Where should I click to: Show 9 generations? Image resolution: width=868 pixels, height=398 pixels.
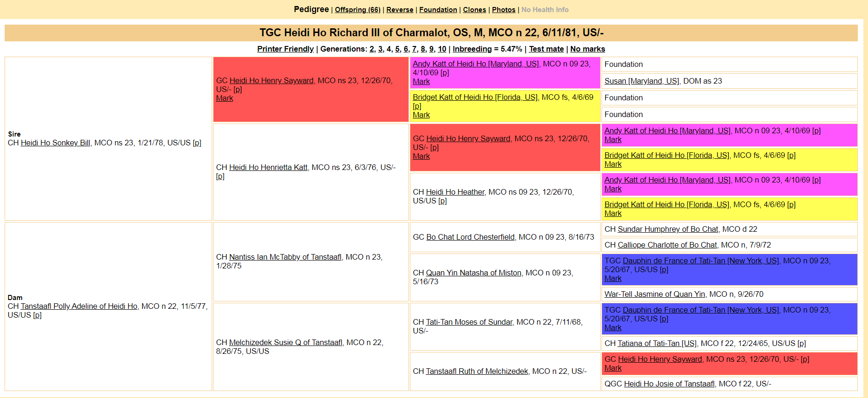click(x=431, y=49)
